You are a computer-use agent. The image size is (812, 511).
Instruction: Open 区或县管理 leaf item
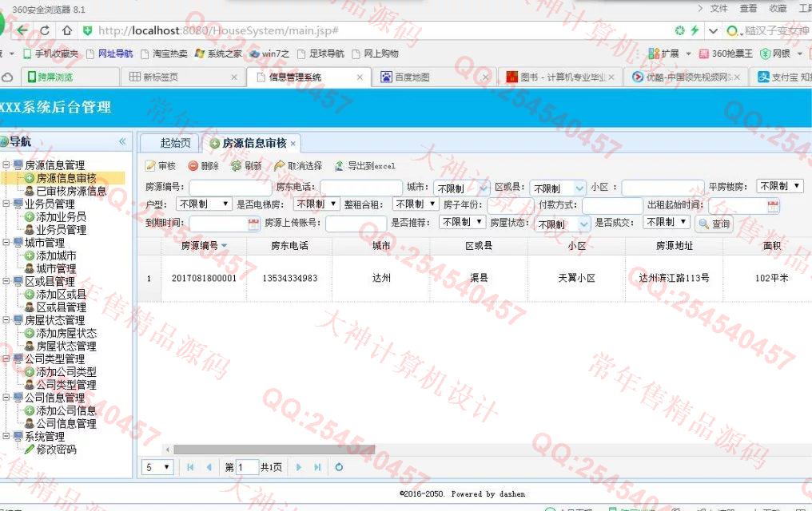pos(61,307)
